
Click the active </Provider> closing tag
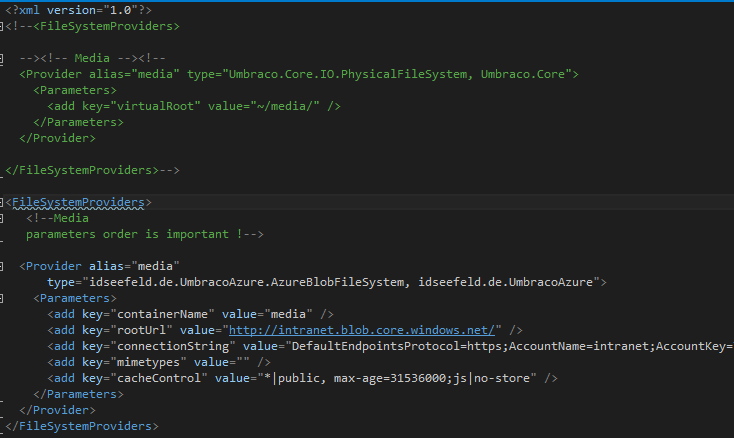58,410
